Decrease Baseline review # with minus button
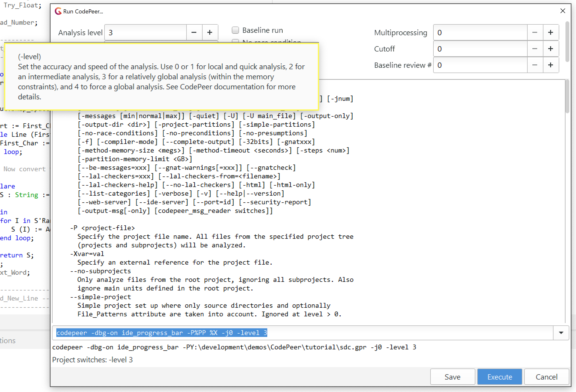 [x=535, y=65]
